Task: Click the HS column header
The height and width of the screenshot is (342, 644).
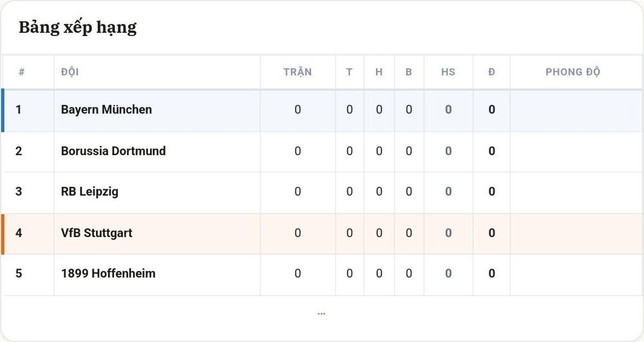Action: coord(448,72)
